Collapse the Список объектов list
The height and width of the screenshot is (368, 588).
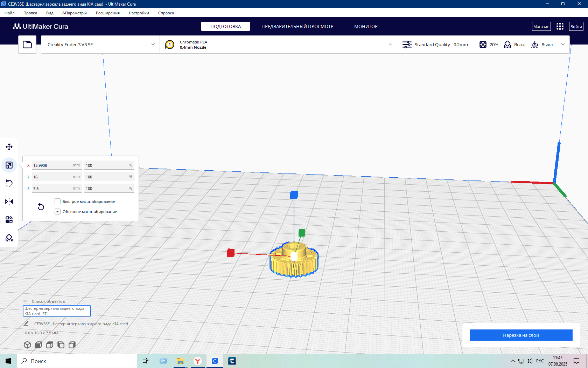point(25,301)
